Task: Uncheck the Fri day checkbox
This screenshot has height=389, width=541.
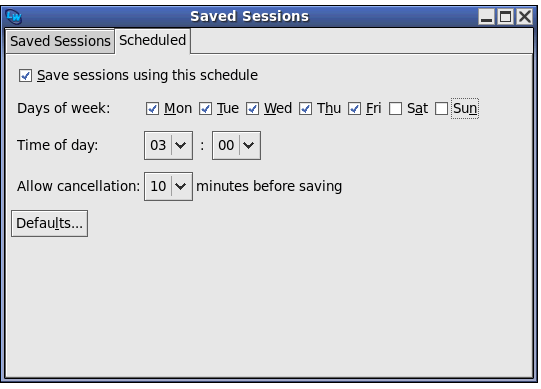Action: [x=354, y=109]
